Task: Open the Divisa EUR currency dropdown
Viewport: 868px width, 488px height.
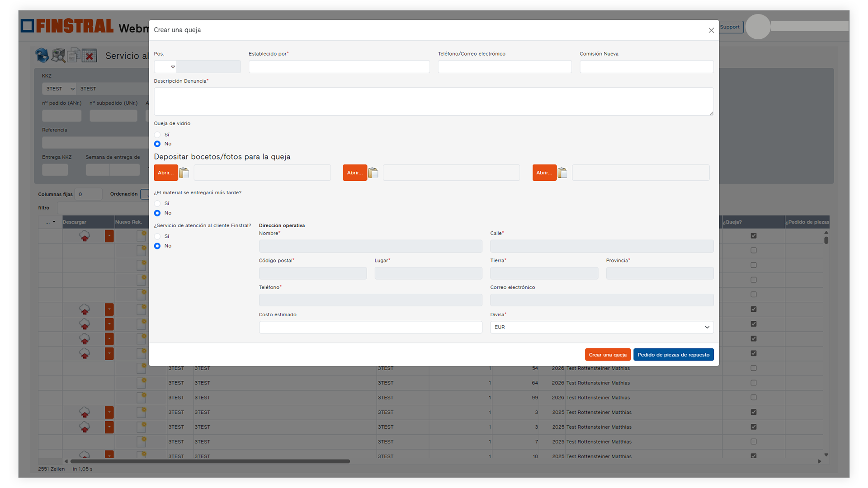Action: point(602,327)
